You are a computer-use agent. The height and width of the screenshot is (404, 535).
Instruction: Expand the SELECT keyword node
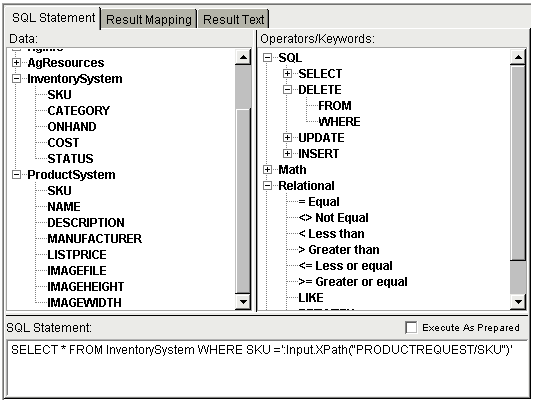287,74
